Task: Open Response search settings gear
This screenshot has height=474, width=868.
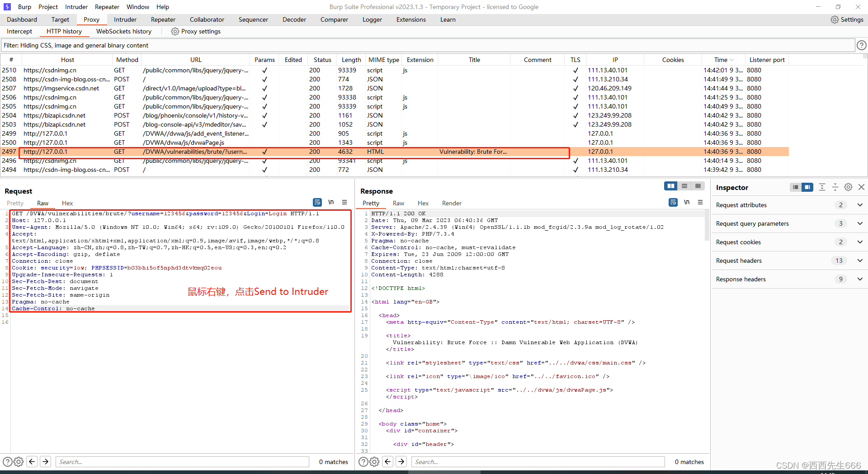Action: [x=374, y=462]
